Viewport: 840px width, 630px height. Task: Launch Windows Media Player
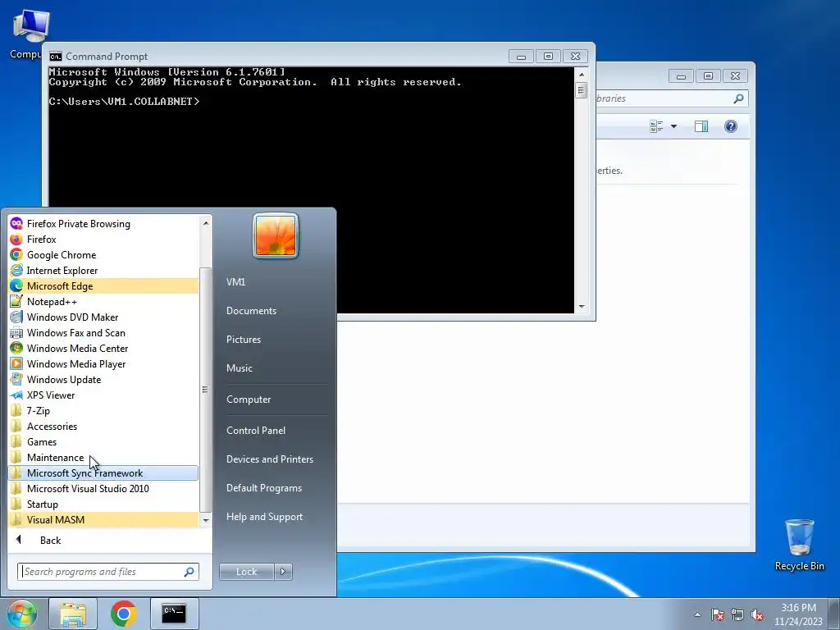tap(103, 363)
